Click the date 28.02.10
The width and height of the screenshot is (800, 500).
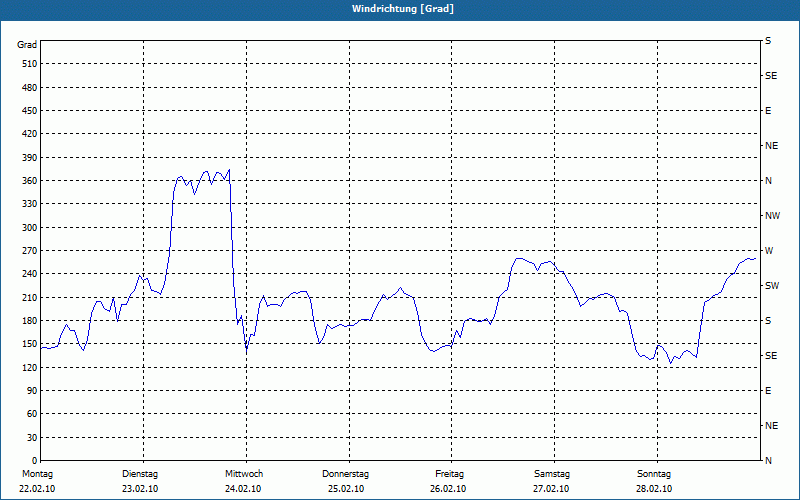coord(654,489)
